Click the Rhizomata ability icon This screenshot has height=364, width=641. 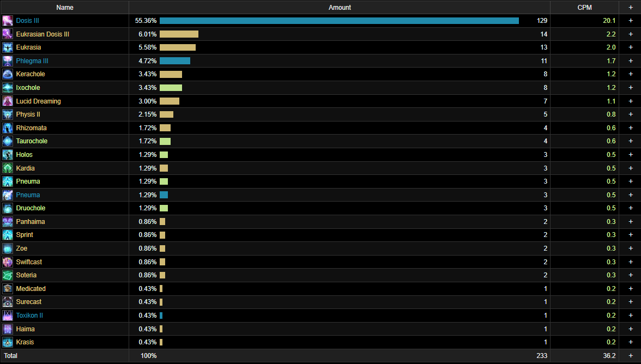tap(8, 128)
